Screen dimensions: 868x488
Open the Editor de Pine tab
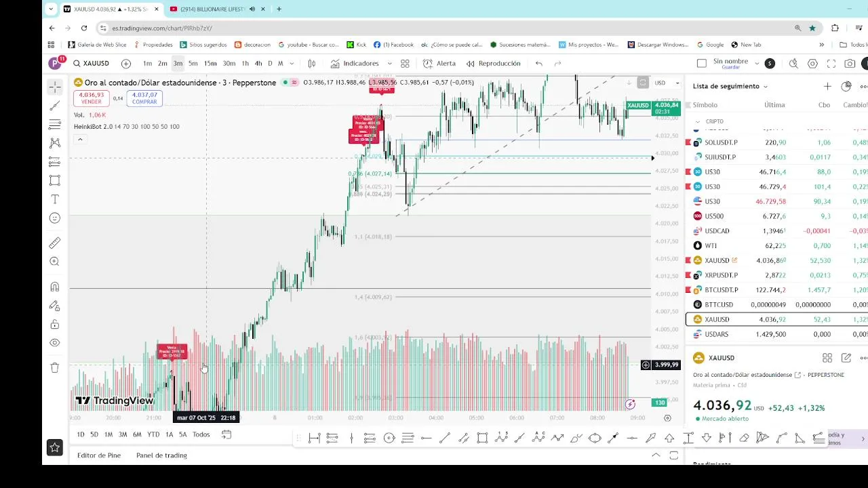click(x=99, y=455)
